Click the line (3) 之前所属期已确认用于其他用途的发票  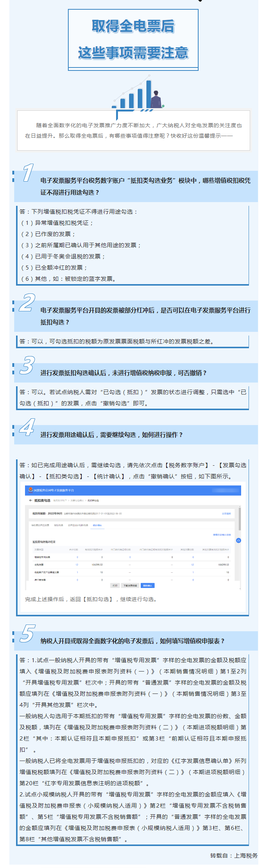point(81,245)
